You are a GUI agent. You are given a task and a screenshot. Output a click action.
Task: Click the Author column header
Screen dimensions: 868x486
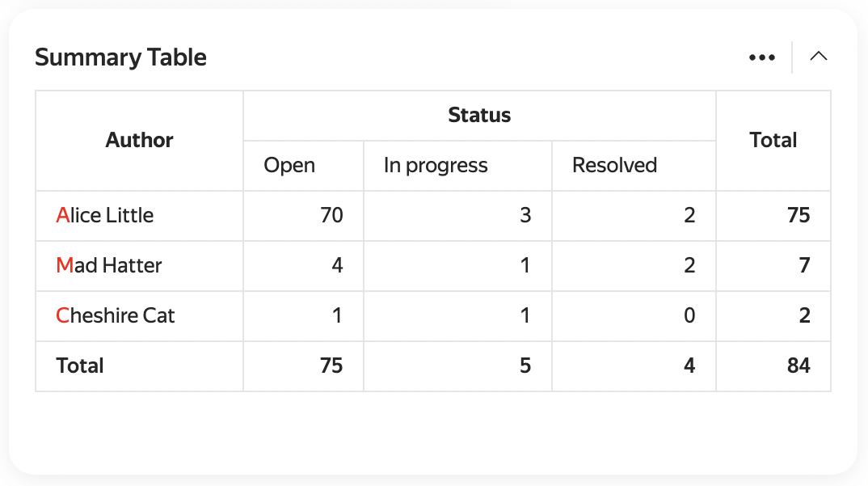[139, 140]
